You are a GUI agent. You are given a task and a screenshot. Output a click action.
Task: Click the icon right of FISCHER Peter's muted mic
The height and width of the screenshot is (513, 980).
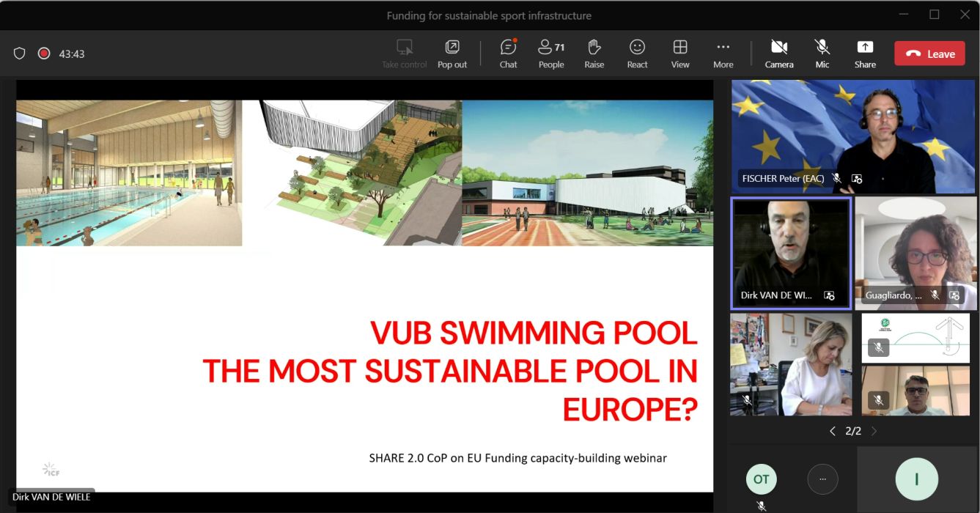(856, 178)
